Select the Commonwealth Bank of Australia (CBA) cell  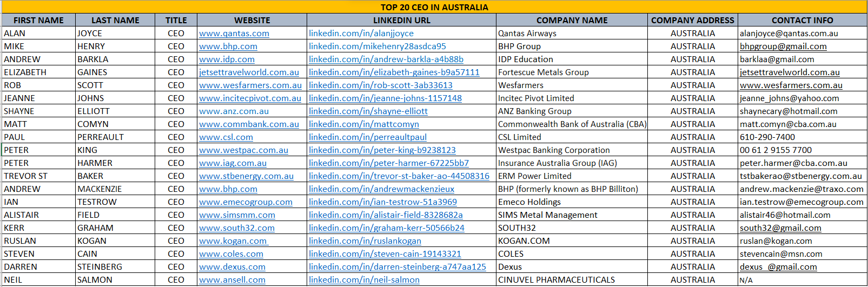tap(572, 124)
